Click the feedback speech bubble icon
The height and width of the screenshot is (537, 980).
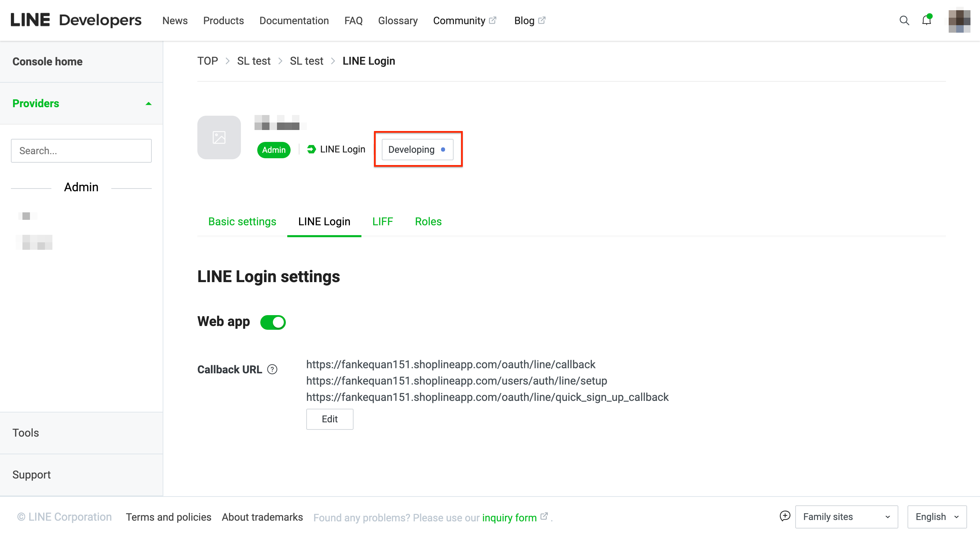785,516
